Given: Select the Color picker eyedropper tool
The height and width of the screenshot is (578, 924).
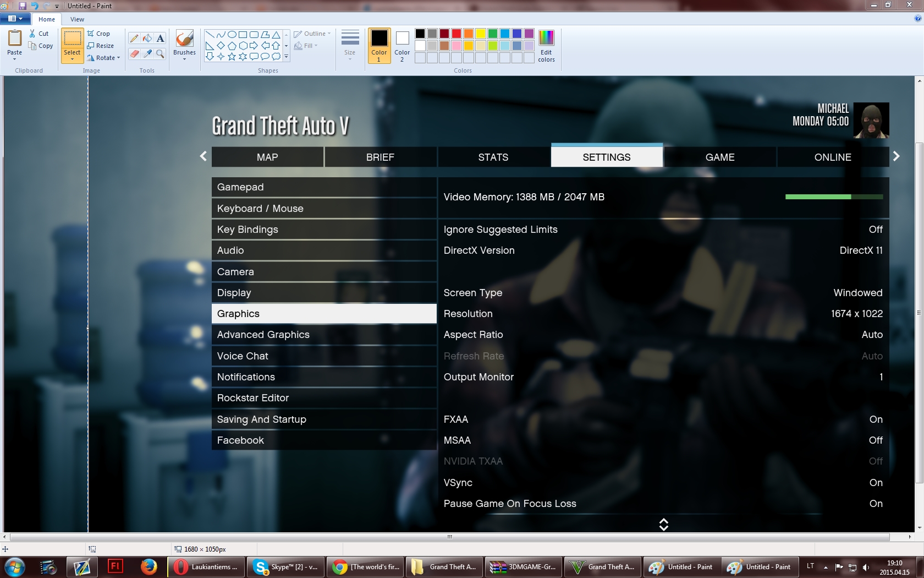Looking at the screenshot, I should (x=147, y=53).
